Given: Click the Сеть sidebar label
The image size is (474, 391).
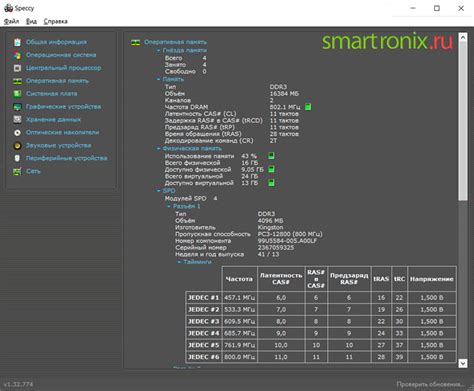Looking at the screenshot, I should 33,171.
